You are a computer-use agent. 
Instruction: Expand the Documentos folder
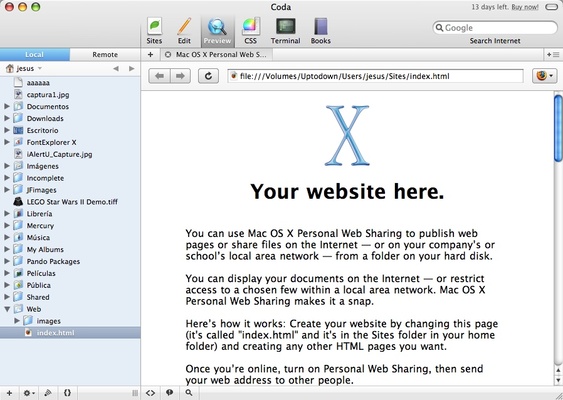tap(7, 106)
